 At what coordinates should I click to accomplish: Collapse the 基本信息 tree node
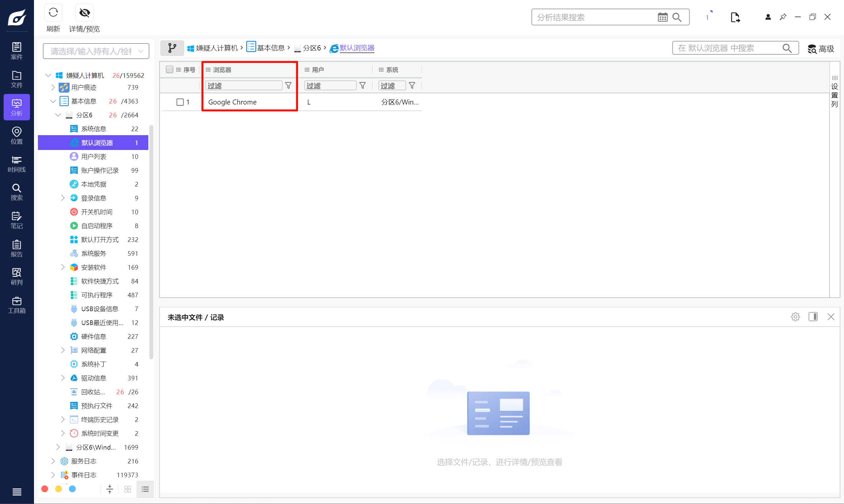pos(53,101)
